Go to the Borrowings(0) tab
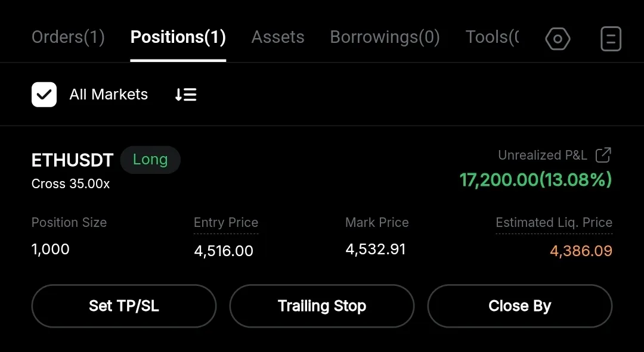Screen dimensions: 644x352 tap(385, 38)
